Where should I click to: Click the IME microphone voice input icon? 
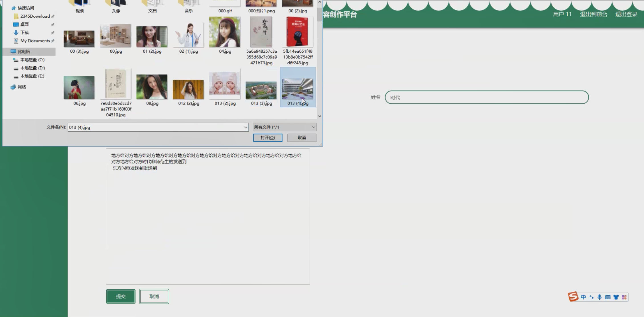pos(600,297)
